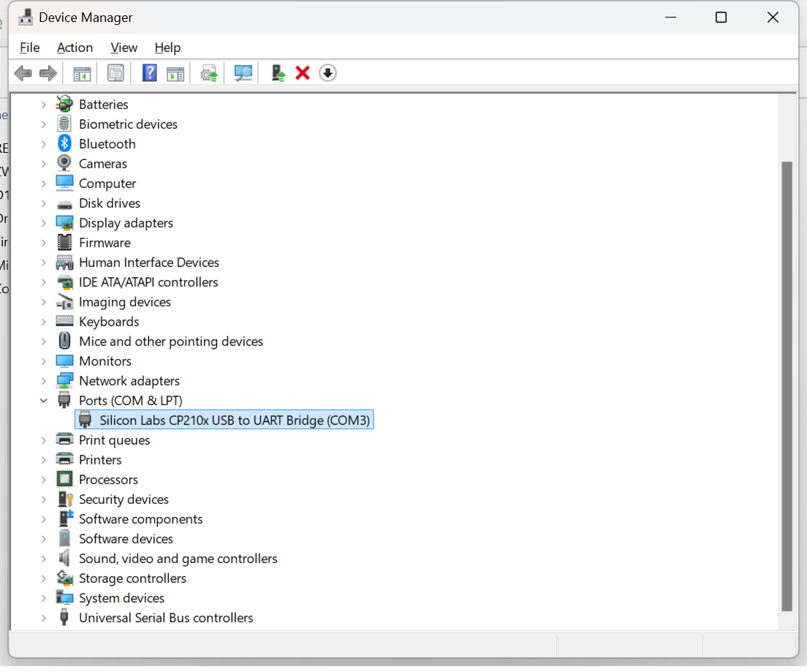Toggle the action pane toolbar icon
Image resolution: width=807 pixels, height=672 pixels.
pos(175,72)
